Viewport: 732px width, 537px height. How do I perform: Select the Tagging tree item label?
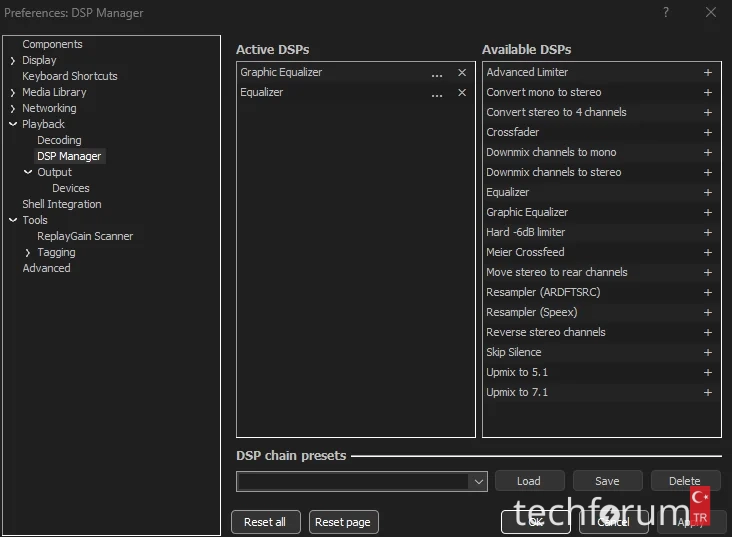pos(56,252)
